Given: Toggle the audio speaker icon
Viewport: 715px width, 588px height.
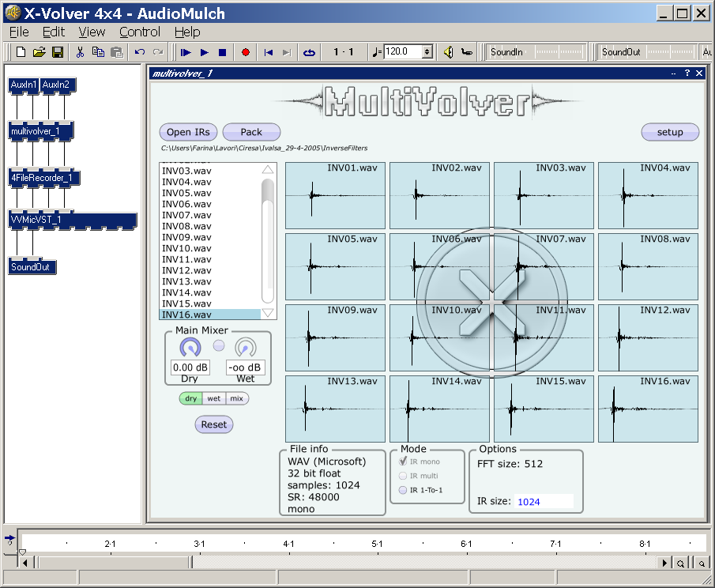Looking at the screenshot, I should coord(448,52).
